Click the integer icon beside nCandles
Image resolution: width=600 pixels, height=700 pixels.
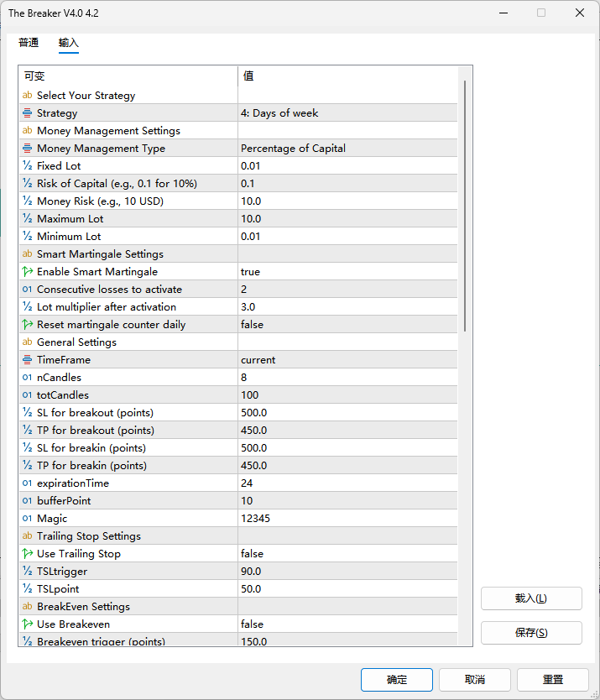(28, 378)
